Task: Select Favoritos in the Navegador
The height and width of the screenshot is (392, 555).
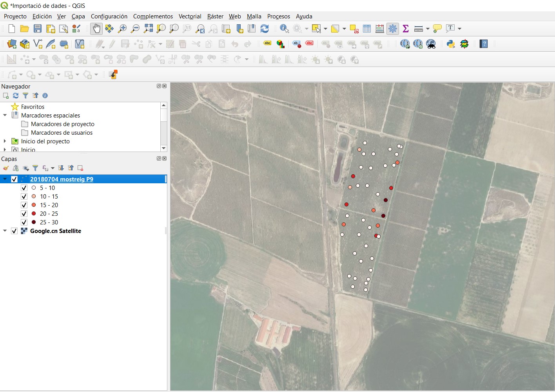Action: click(33, 107)
